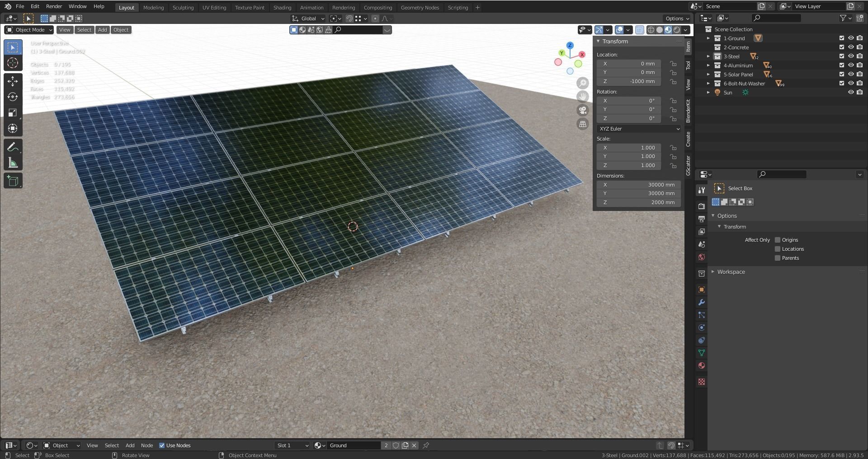Open Slot 1 material slot dropdown
868x459 pixels.
292,445
